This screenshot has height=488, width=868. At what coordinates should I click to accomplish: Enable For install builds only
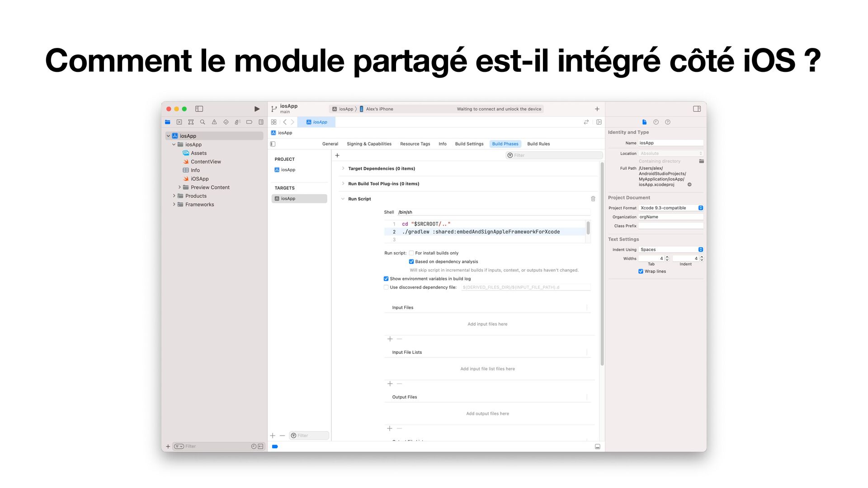coord(411,253)
